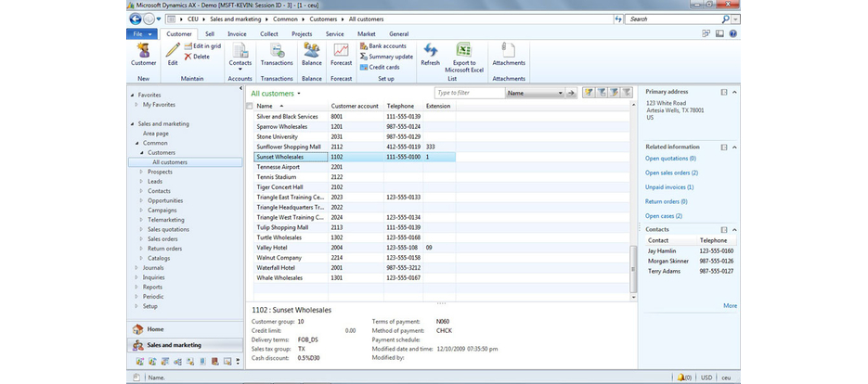Open the Contacts ribbon dropdown
Image resolution: width=868 pixels, height=384 pixels.
pyautogui.click(x=240, y=58)
